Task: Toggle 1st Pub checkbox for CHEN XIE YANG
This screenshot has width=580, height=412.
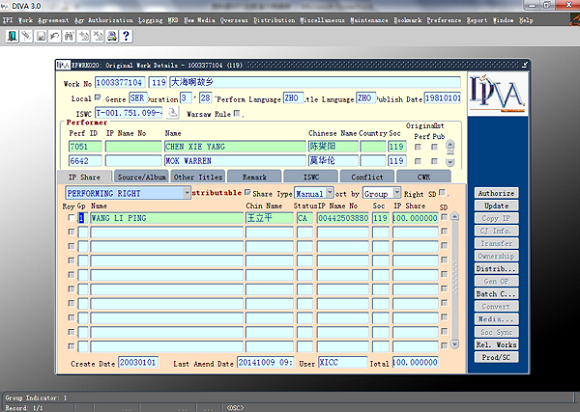Action: click(434, 147)
